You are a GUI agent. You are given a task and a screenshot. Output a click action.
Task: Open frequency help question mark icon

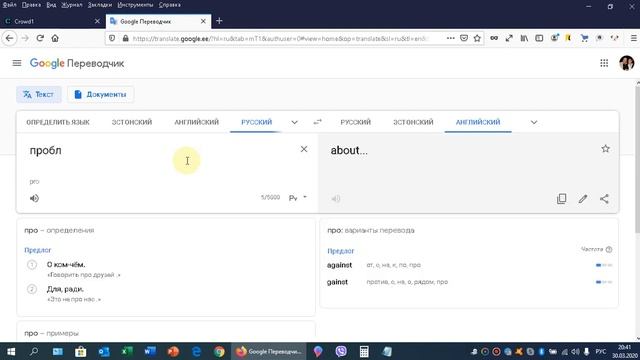click(x=609, y=249)
